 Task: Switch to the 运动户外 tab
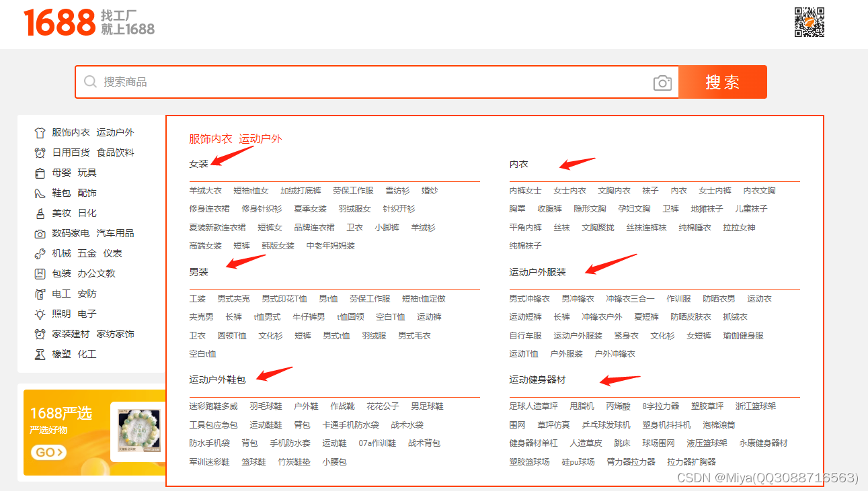(259, 139)
